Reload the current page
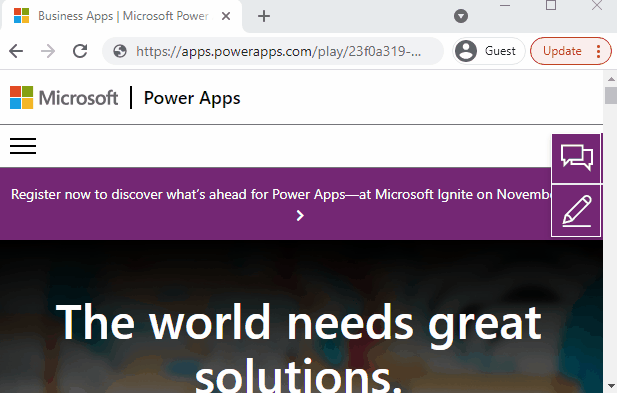The image size is (617, 393). (80, 51)
